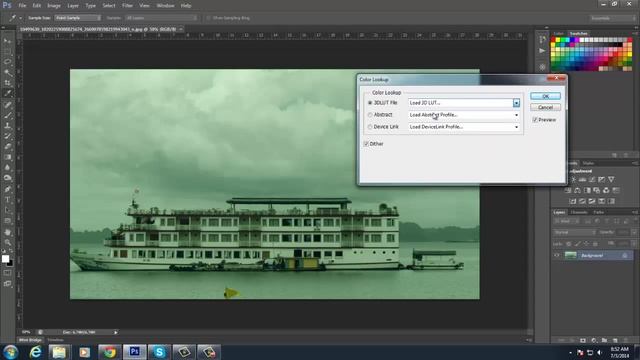
Task: Open the Filter menu
Action: (127, 6)
